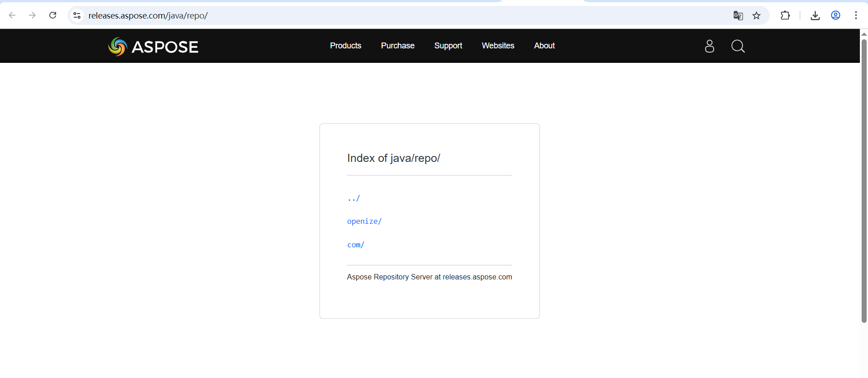The height and width of the screenshot is (378, 868).
Task: Open the Aspose site search icon
Action: (738, 46)
